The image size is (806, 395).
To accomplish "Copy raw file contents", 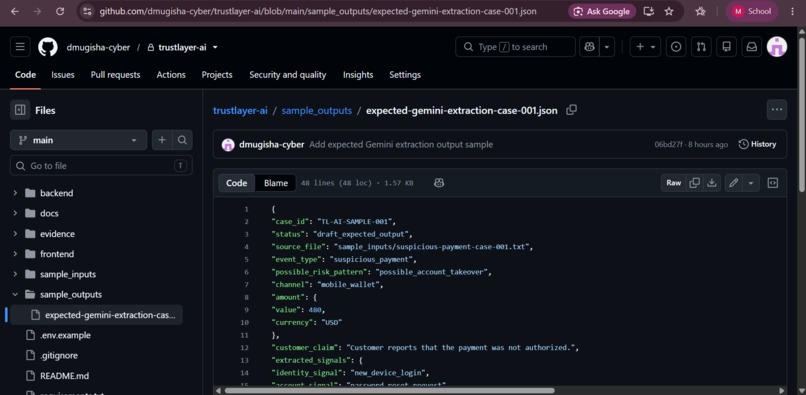I will pos(694,183).
